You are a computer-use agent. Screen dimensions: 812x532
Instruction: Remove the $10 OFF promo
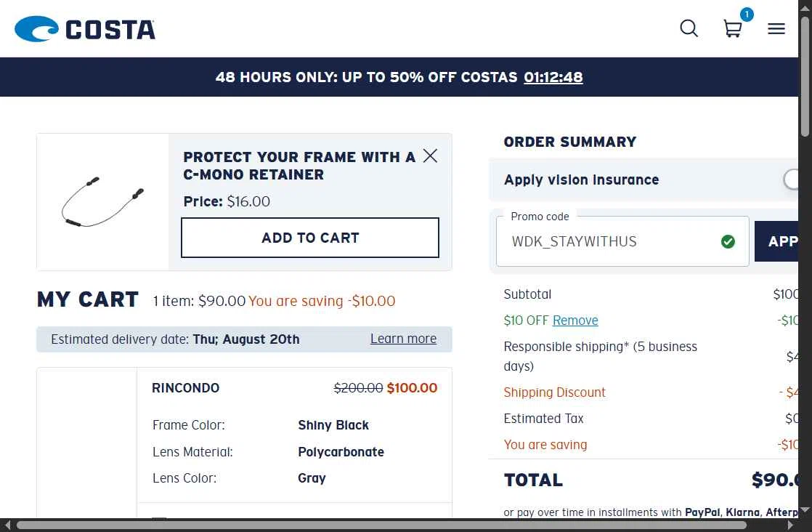[575, 320]
